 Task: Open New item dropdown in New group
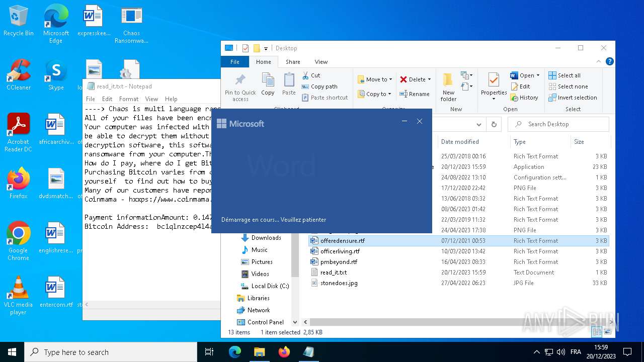coord(467,75)
